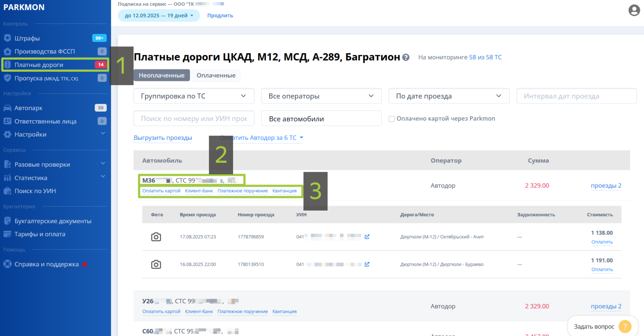Image resolution: width=644 pixels, height=336 pixels.
Task: Open external UIN link for 16.08.2025 trip
Action: 367,264
